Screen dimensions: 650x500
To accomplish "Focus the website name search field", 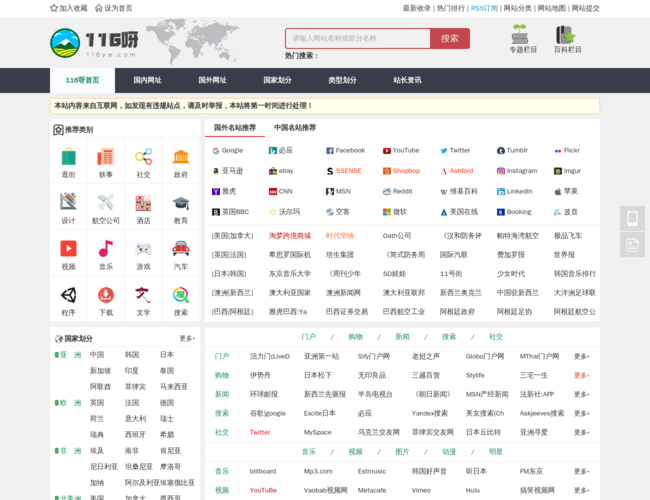I will pyautogui.click(x=358, y=39).
